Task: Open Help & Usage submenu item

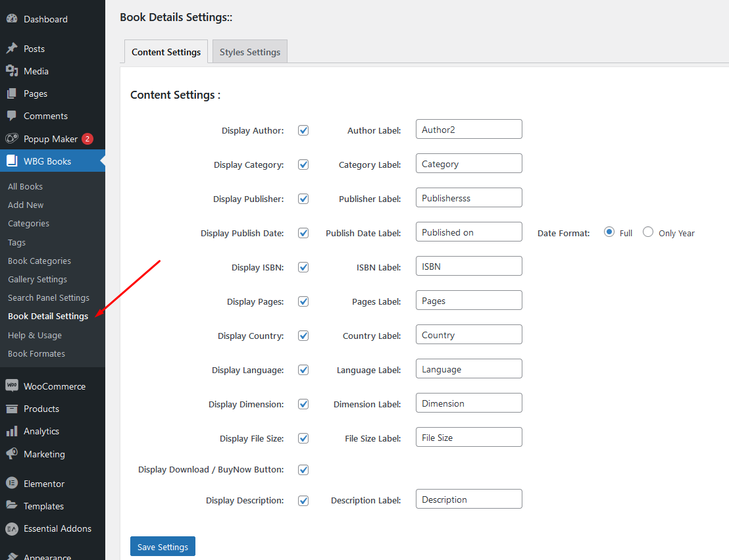Action: pyautogui.click(x=35, y=336)
